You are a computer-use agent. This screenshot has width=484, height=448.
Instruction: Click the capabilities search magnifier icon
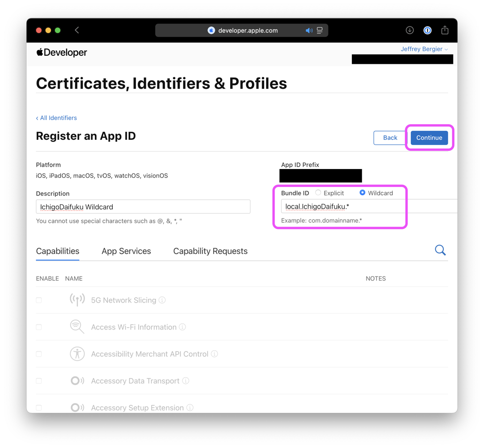[x=440, y=250]
